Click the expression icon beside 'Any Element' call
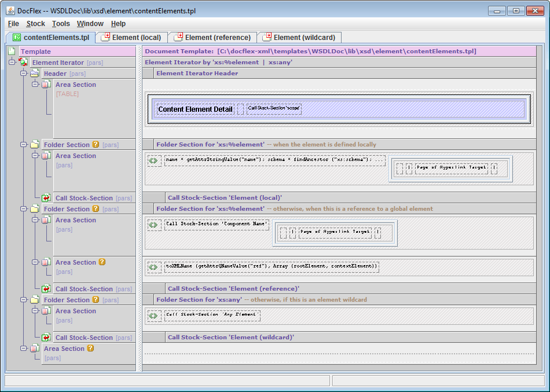Screen dimensions: 550x392 [x=154, y=316]
